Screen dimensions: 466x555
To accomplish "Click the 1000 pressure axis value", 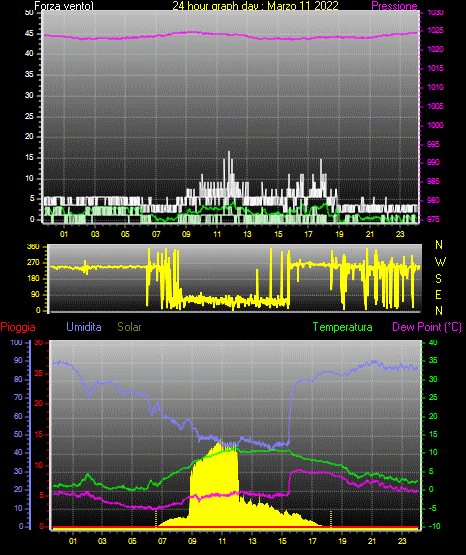I will tap(435, 125).
